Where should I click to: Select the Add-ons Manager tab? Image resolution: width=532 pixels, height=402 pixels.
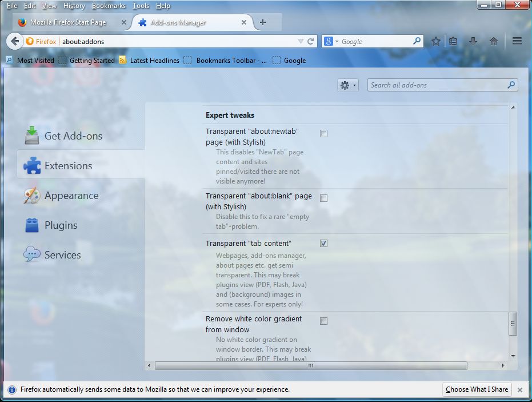coord(191,22)
